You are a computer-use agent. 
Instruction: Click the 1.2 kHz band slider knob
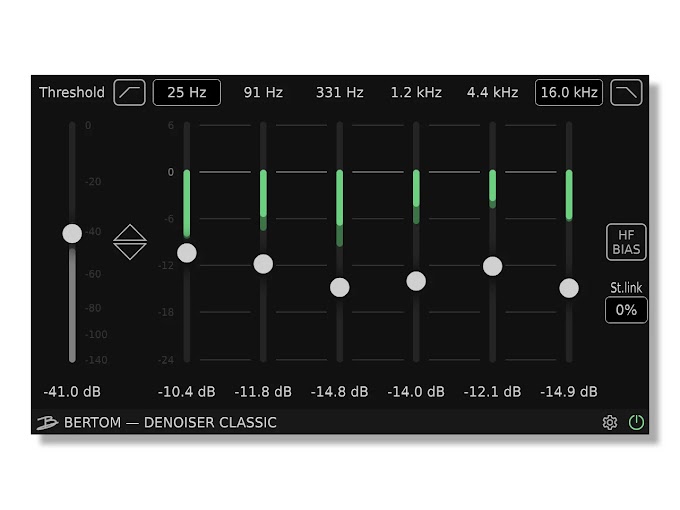click(416, 281)
